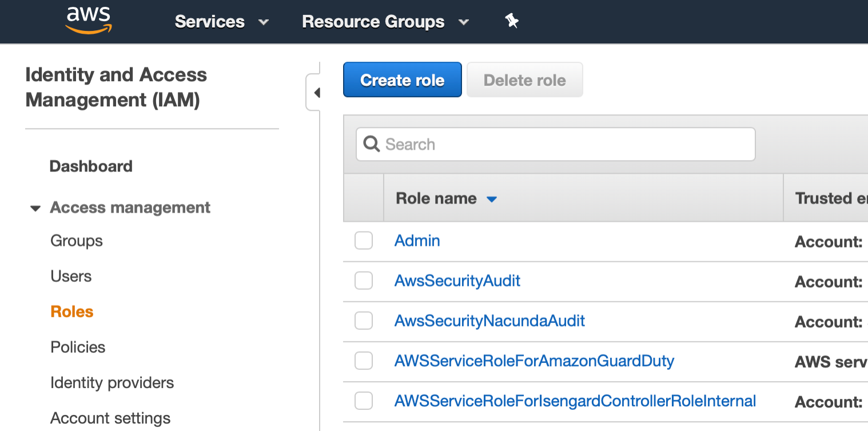Click the Delete role button
Screen dimensions: 868x431
(524, 79)
